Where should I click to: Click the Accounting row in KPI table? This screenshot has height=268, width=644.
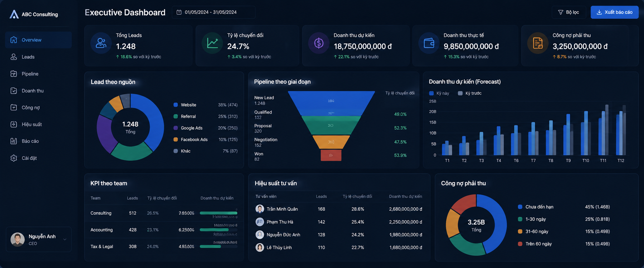(x=164, y=230)
